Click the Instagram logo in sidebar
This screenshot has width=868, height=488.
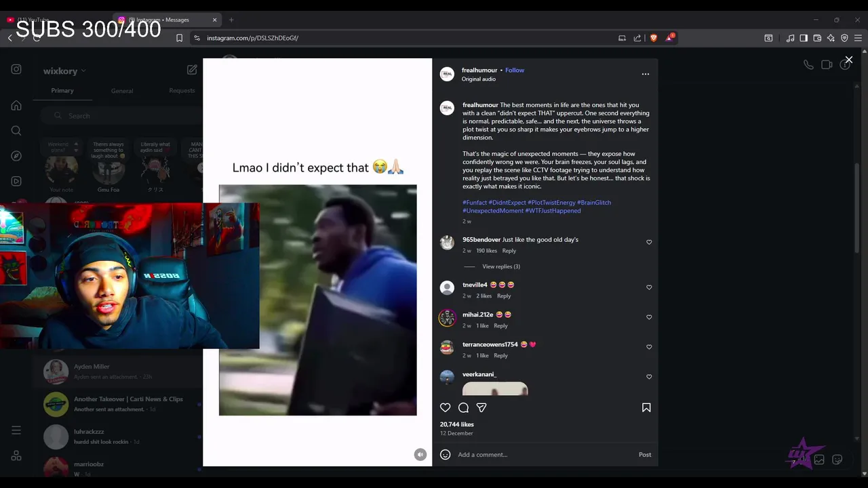[x=16, y=69]
